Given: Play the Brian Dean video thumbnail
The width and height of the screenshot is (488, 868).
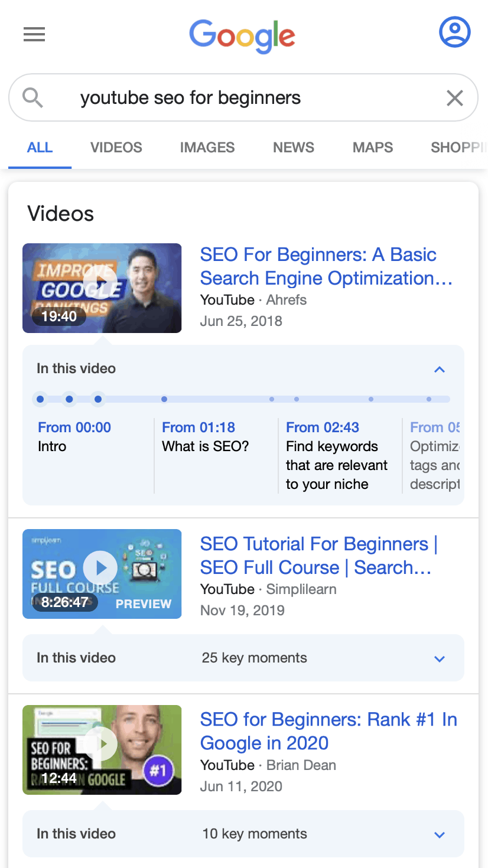Looking at the screenshot, I should tap(102, 750).
